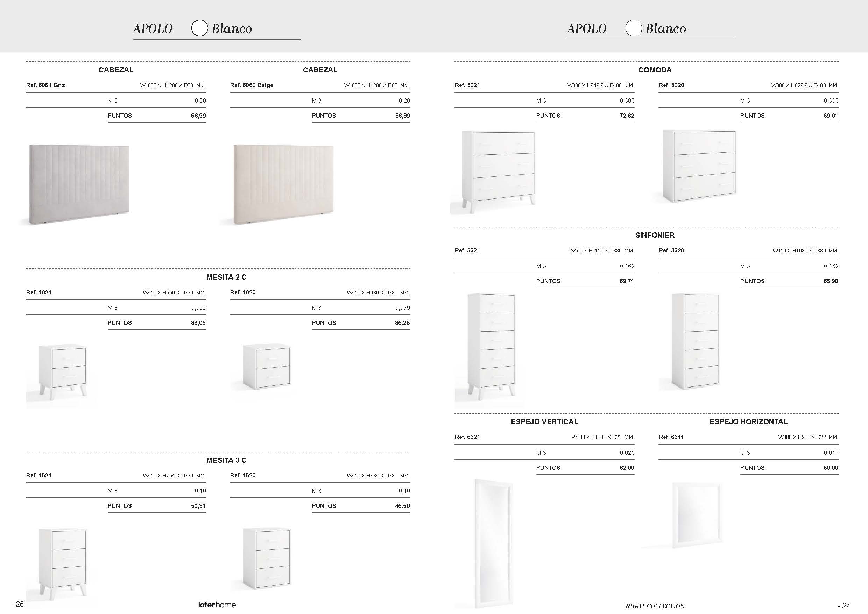Click the white Blanco swatch on page 27
This screenshot has width=868, height=614.
[x=634, y=28]
